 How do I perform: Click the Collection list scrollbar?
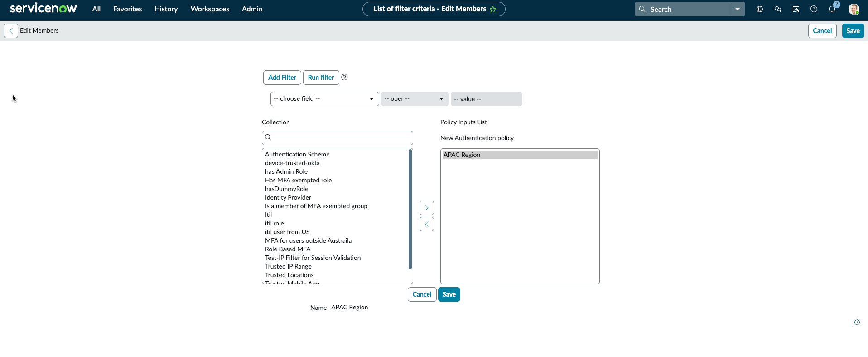coord(410,209)
